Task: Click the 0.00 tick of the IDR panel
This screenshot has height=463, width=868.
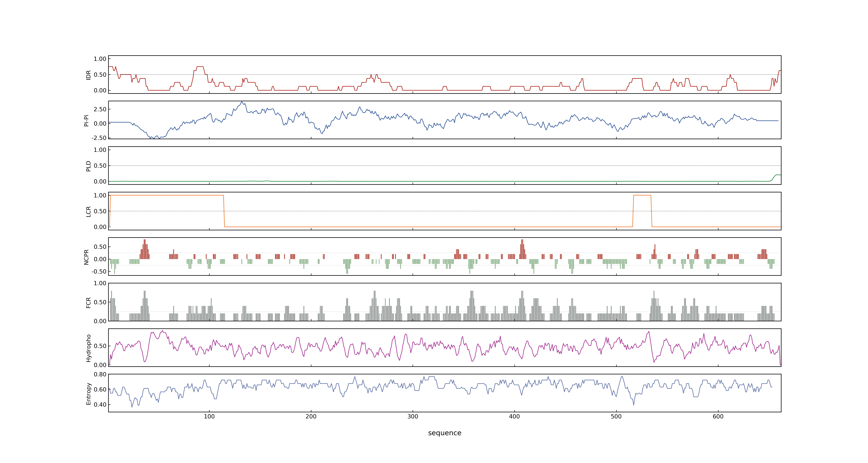Action: (x=100, y=90)
